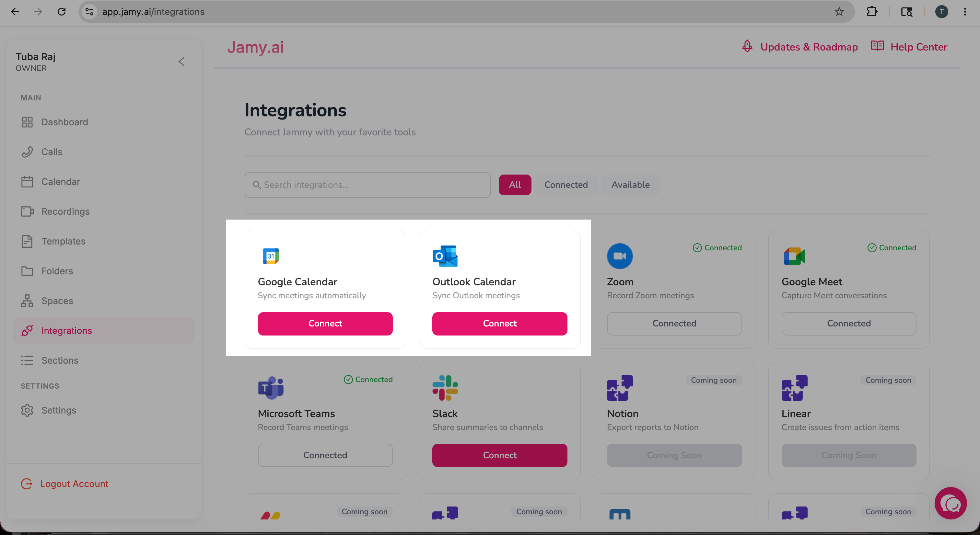Click the Calendar icon in sidebar

(27, 181)
